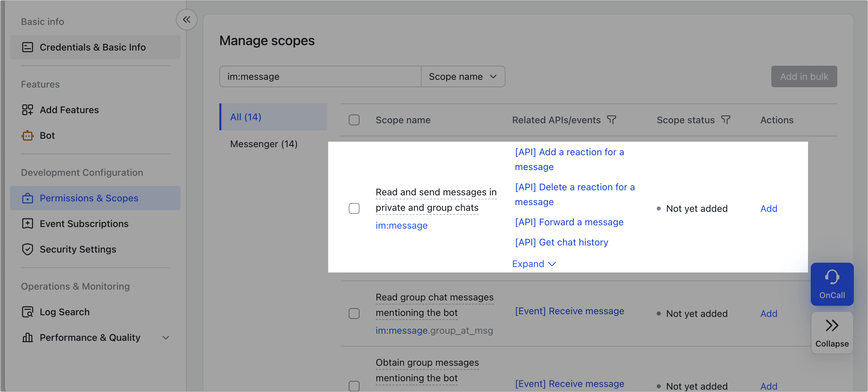
Task: Open Security Settings shield icon
Action: pyautogui.click(x=28, y=249)
